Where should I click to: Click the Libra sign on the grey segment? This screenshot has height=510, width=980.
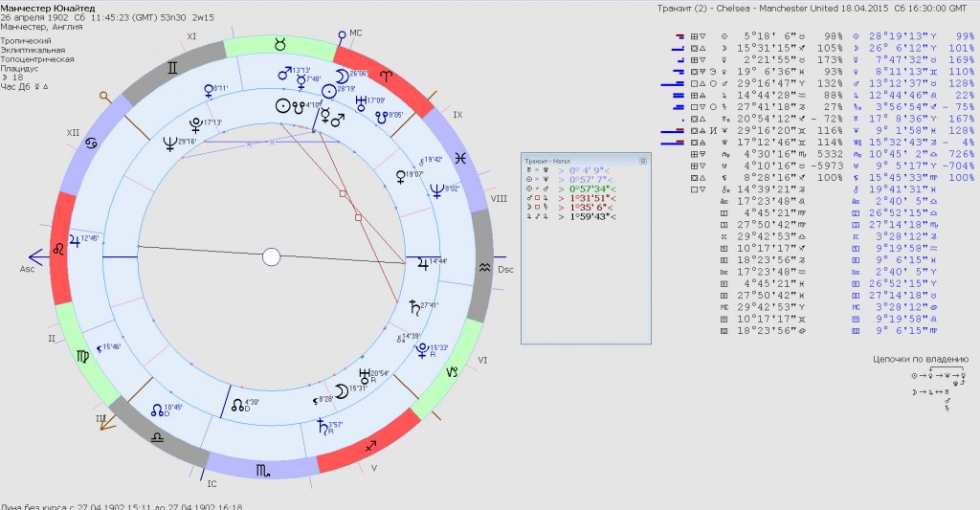point(157,437)
